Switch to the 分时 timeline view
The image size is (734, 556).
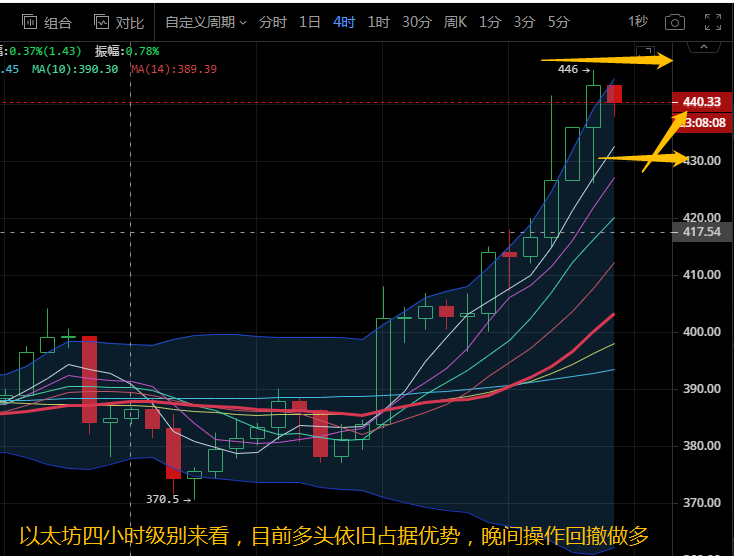[271, 22]
